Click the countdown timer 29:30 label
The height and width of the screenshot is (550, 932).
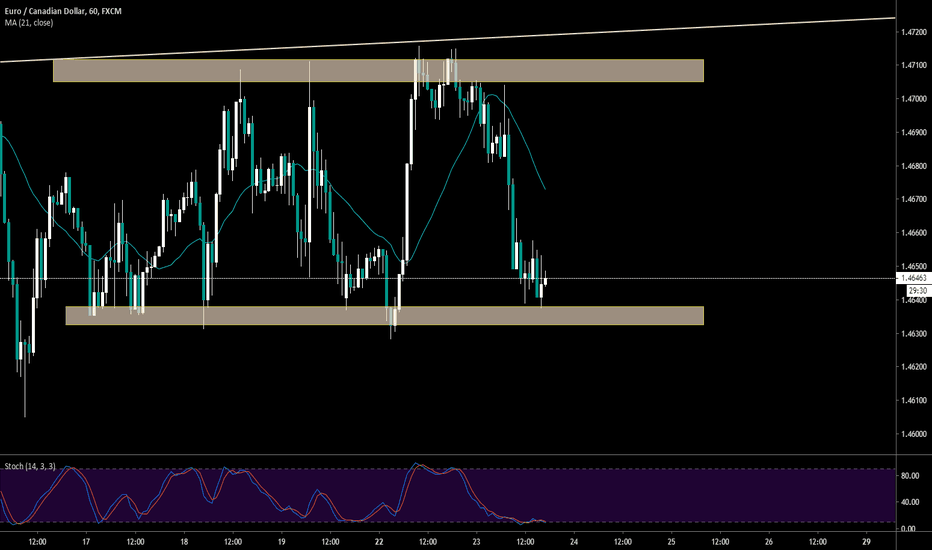pos(918,291)
